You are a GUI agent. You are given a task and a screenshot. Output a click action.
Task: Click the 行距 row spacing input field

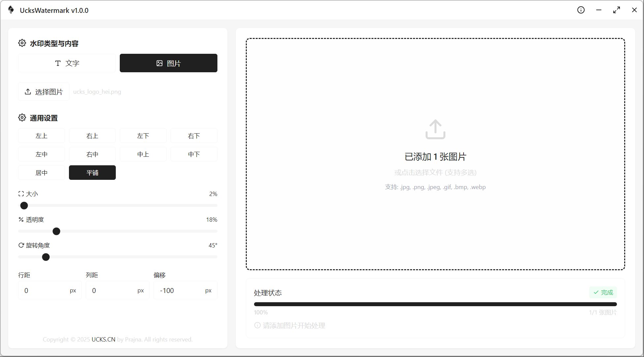coord(50,290)
